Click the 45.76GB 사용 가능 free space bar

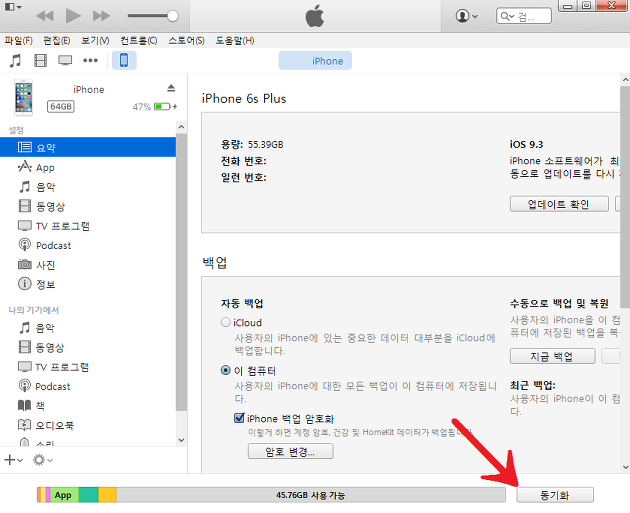[x=311, y=495]
